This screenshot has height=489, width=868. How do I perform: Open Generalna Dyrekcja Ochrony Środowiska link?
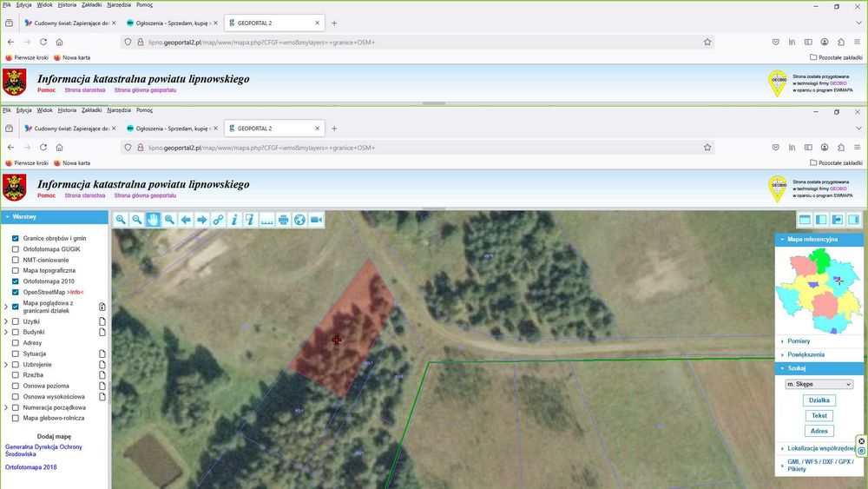43,450
